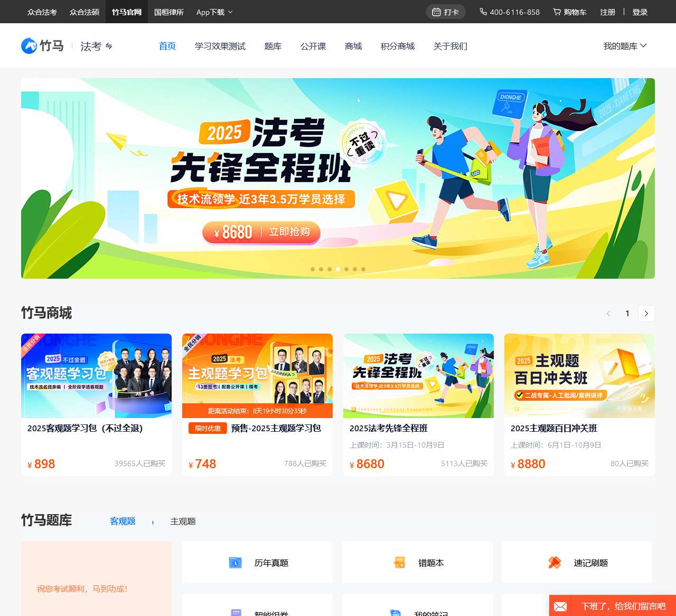
Task: Click 5113人已购买 text
Action: [464, 463]
